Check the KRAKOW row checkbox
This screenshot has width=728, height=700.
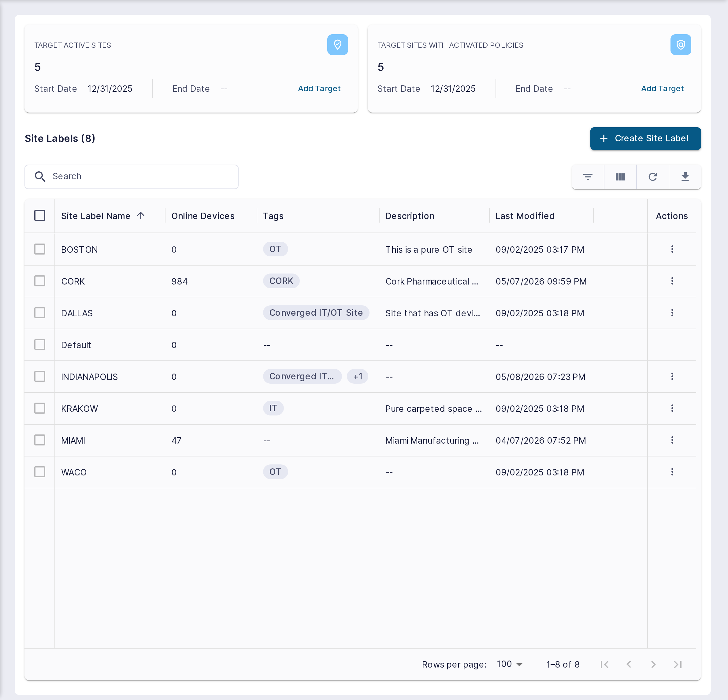pyautogui.click(x=40, y=408)
